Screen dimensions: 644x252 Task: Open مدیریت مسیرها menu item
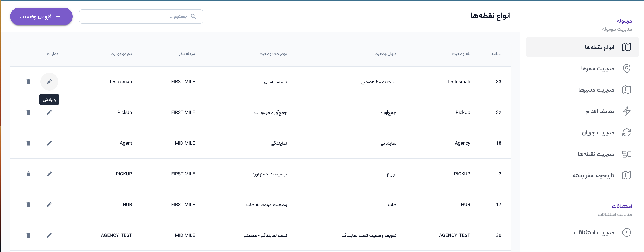coord(596,90)
